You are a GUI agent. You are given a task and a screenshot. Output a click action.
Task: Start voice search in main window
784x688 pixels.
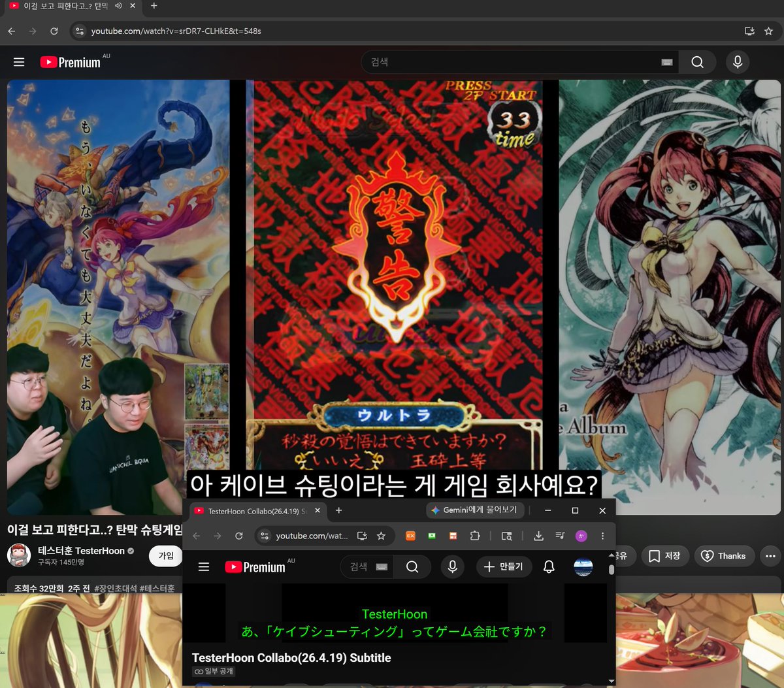pos(738,62)
